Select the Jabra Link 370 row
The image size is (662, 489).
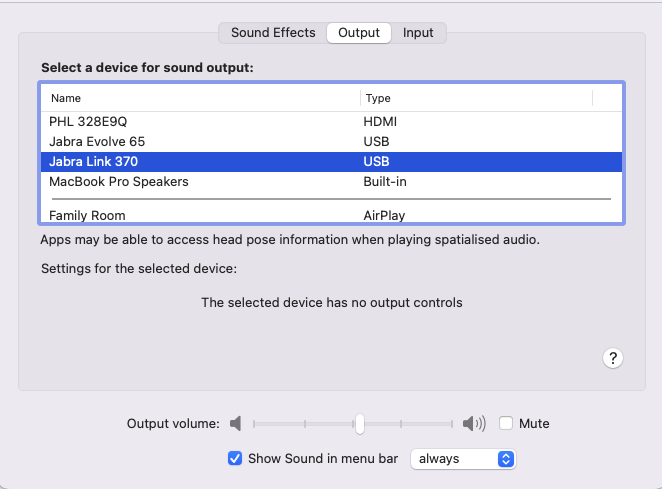coord(331,162)
